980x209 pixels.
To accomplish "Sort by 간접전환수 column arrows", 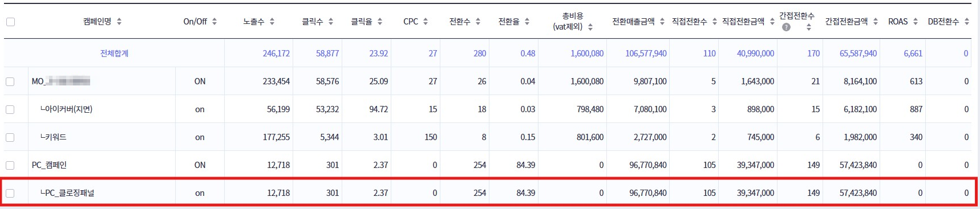I will tap(809, 27).
